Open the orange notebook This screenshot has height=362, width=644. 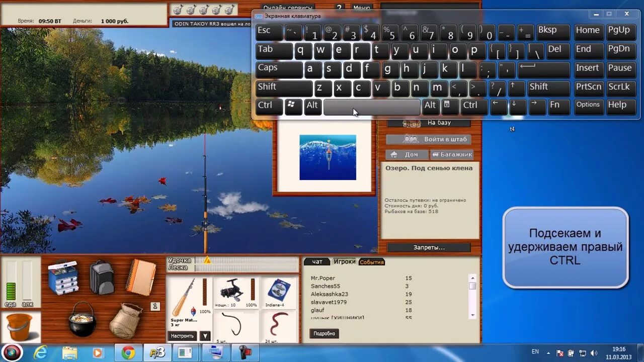coord(140,277)
